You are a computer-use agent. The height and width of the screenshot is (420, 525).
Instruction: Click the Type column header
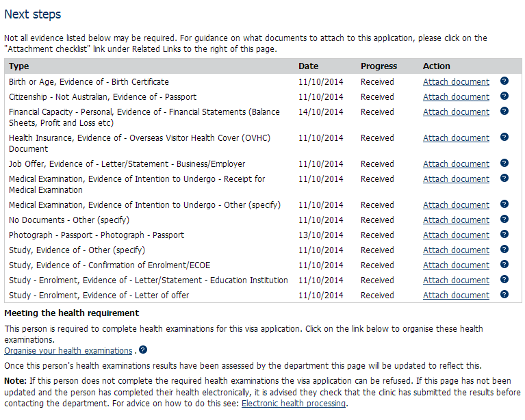click(x=19, y=66)
